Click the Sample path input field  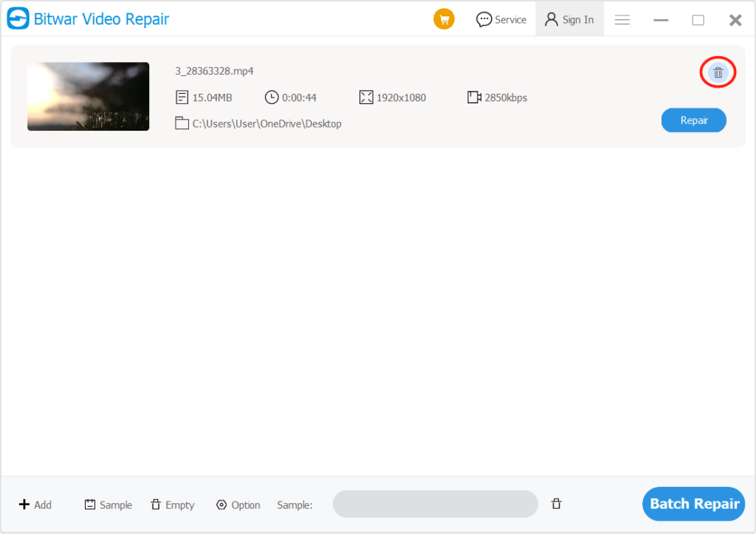[x=435, y=504]
